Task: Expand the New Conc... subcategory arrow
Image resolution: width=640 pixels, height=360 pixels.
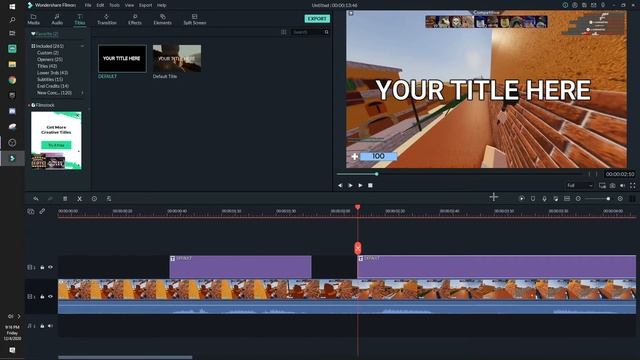Action: click(82, 93)
